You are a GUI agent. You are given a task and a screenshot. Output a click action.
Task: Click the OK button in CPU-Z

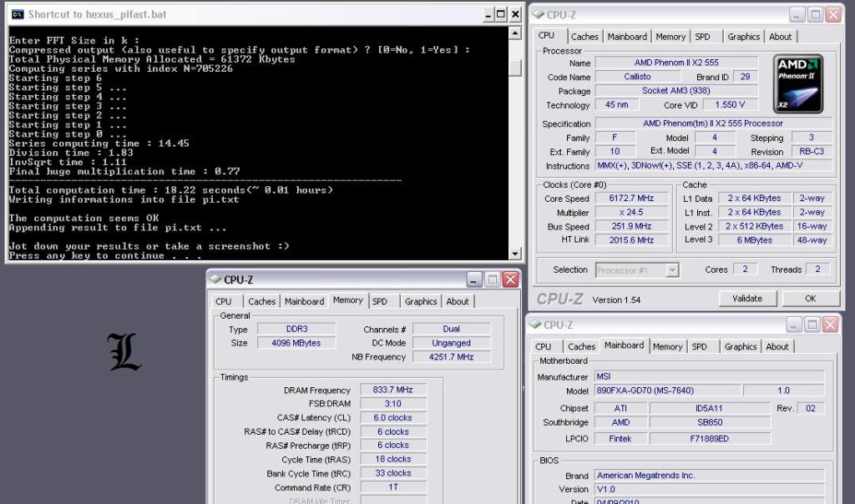point(810,298)
